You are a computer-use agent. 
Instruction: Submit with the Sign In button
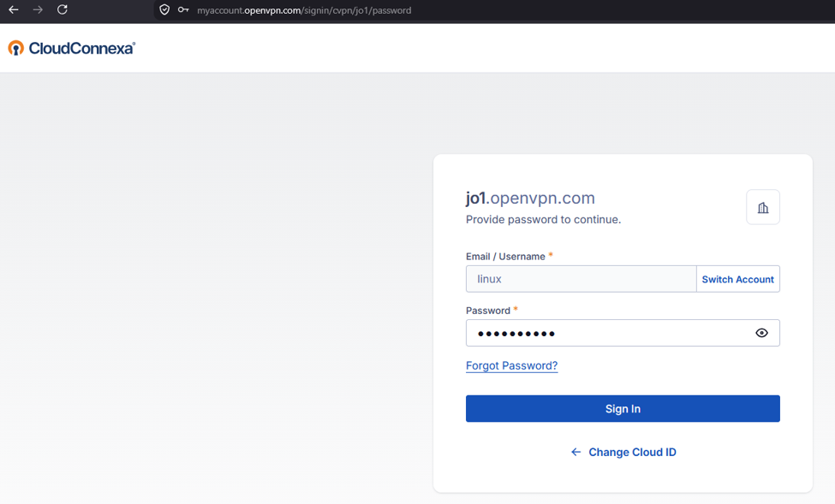(x=623, y=408)
